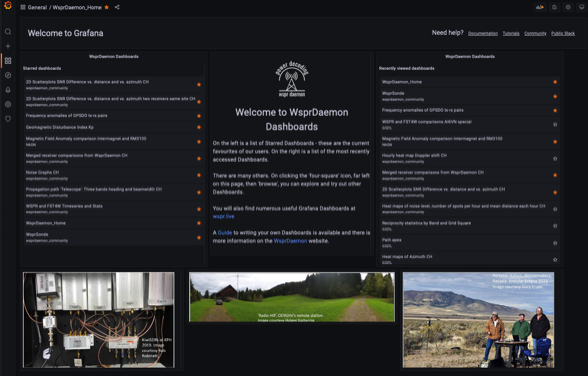Click the WsprDaemon tower logo image

coord(292,79)
